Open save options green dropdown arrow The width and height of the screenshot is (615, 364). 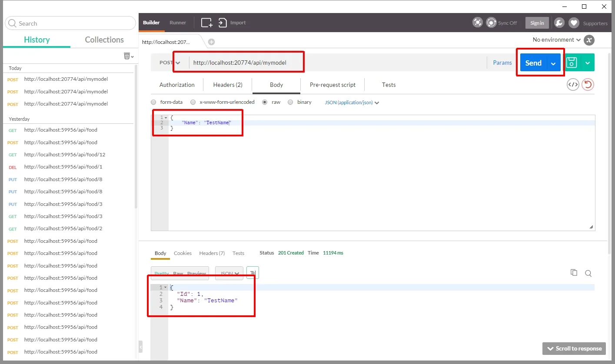587,63
